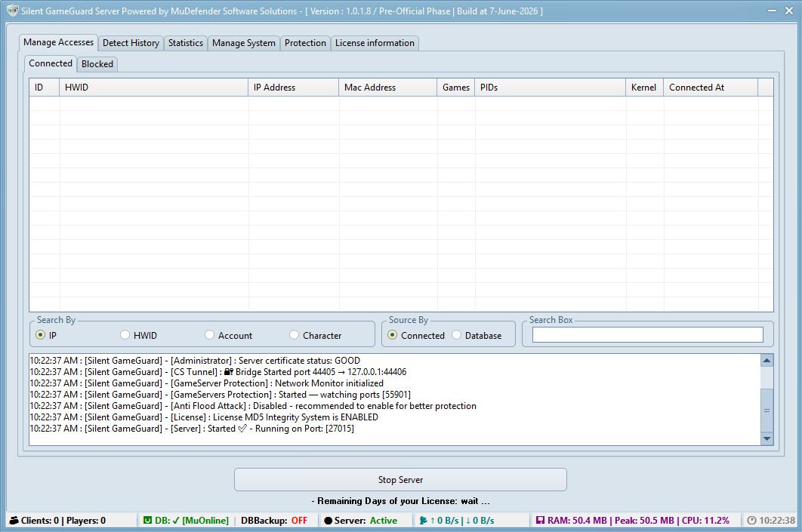Click the shield app icon in title bar
The width and height of the screenshot is (802, 532).
[13, 11]
